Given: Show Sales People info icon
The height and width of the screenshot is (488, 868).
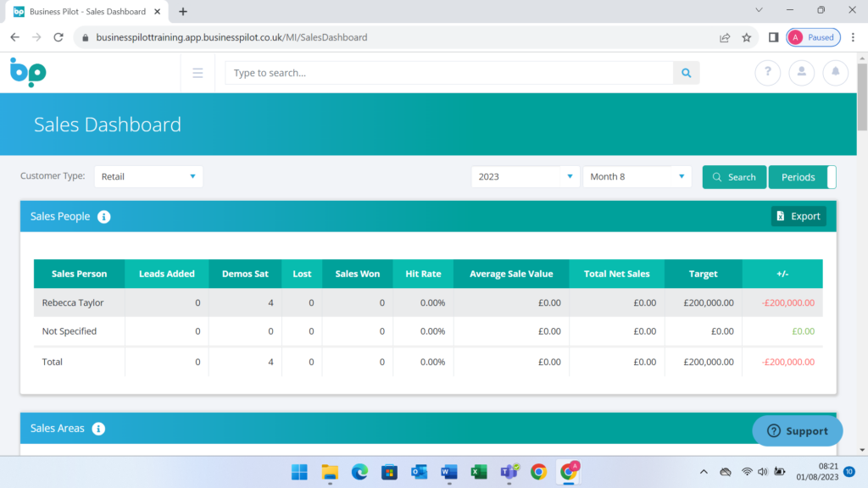Looking at the screenshot, I should point(104,217).
